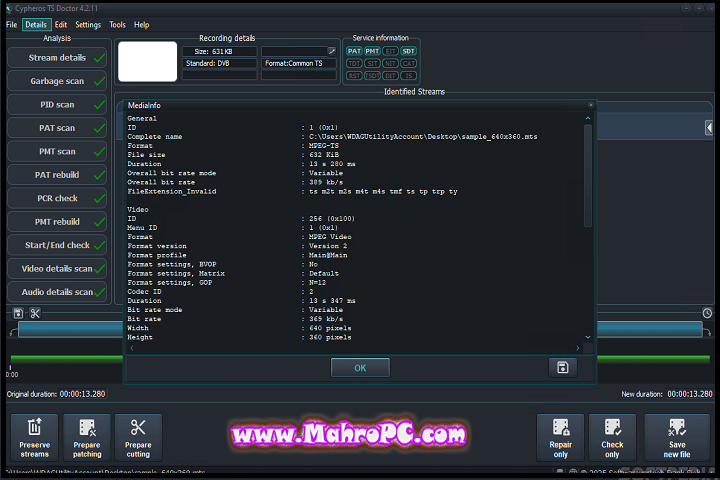Open the Help menu
The height and width of the screenshot is (480, 720).
(141, 25)
